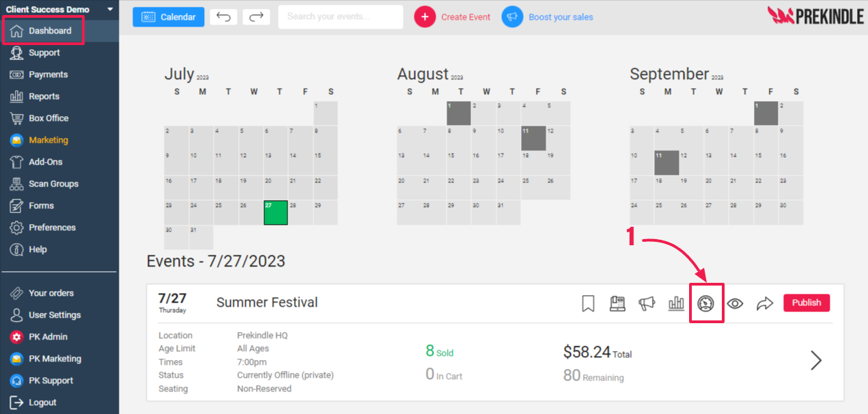Click the share arrow icon
868x414 pixels.
click(765, 303)
